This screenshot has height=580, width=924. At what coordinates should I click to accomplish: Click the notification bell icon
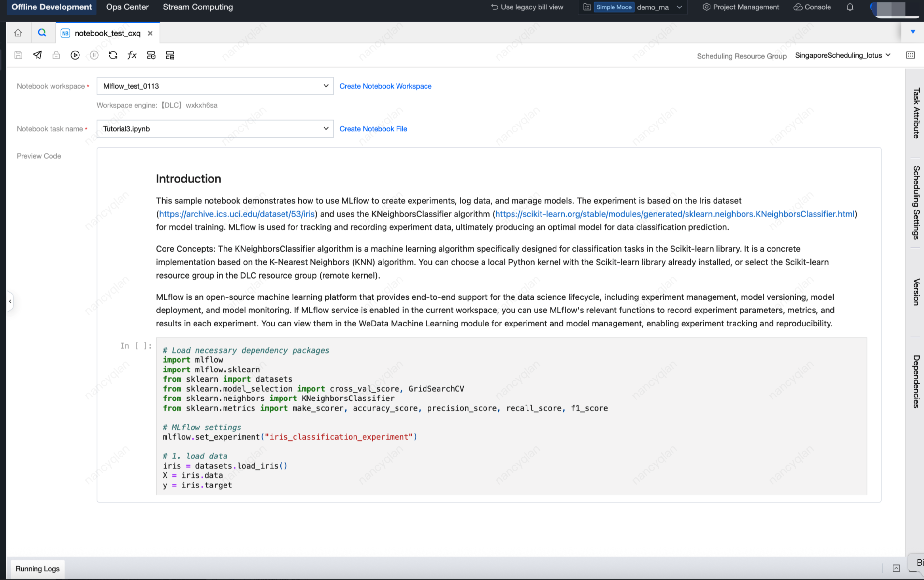click(850, 7)
